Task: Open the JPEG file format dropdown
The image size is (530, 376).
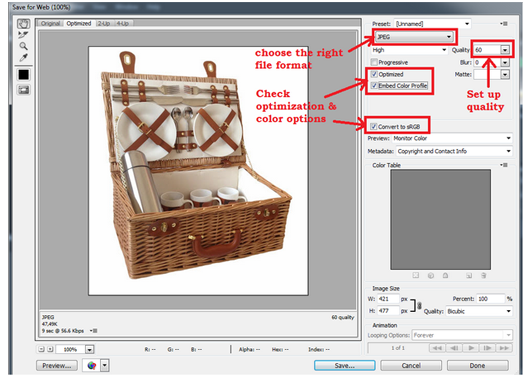Action: pos(415,37)
